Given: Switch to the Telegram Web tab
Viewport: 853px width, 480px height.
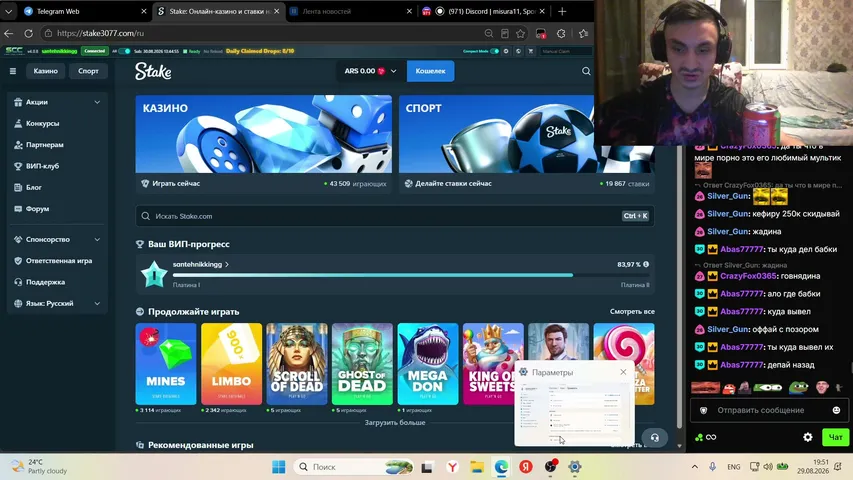Looking at the screenshot, I should (84, 11).
